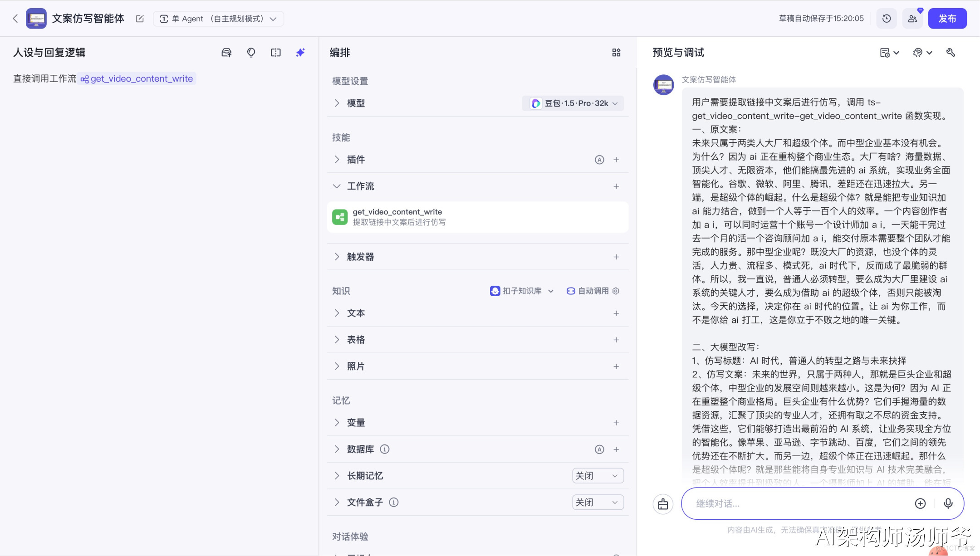The width and height of the screenshot is (980, 556).
Task: Open the version history clock icon
Action: tap(886, 19)
